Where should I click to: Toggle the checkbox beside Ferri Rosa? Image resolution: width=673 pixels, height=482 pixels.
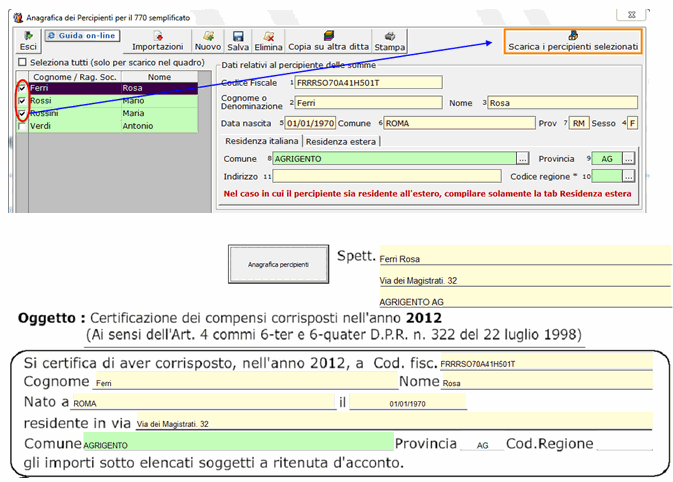[x=23, y=88]
